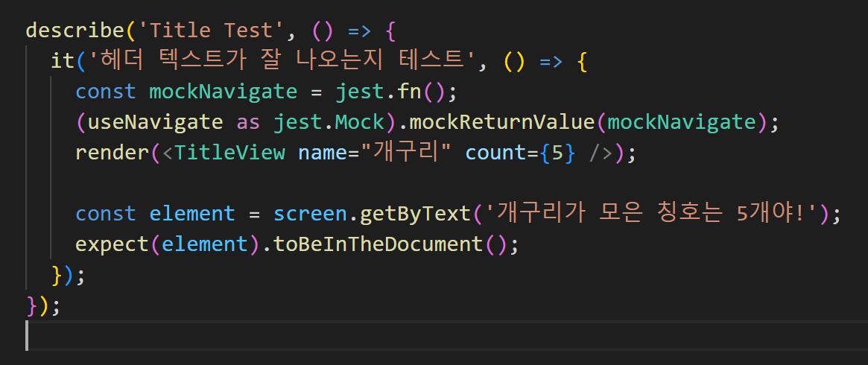Click TitleView component tag
The height and width of the screenshot is (365, 868).
(229, 153)
